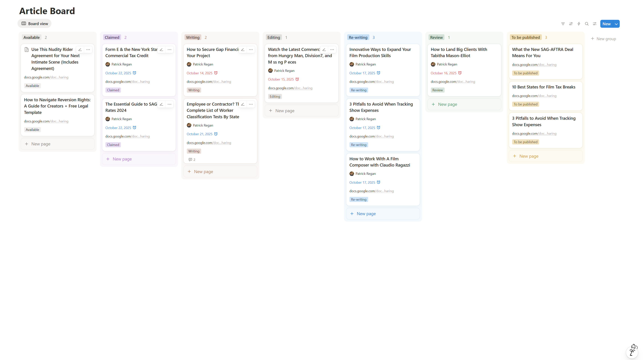644x360 pixels.
Task: Expand the New button dropdown arrow
Action: click(x=616, y=24)
